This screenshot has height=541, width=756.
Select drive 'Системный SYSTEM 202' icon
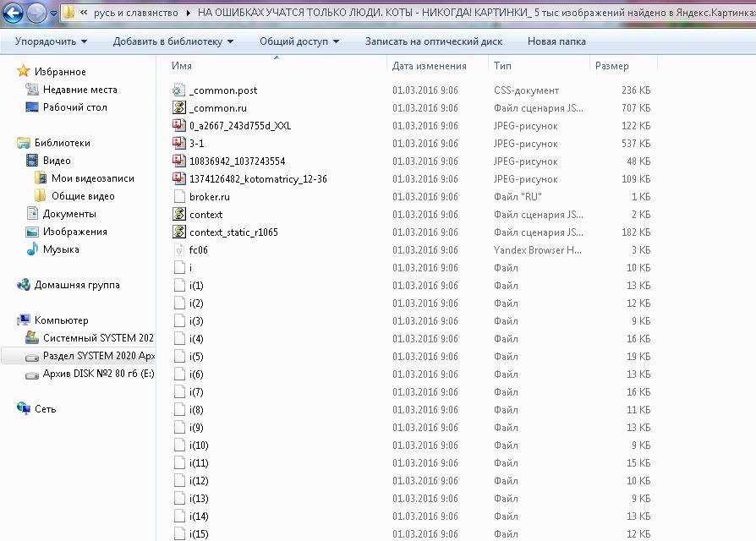(32, 338)
